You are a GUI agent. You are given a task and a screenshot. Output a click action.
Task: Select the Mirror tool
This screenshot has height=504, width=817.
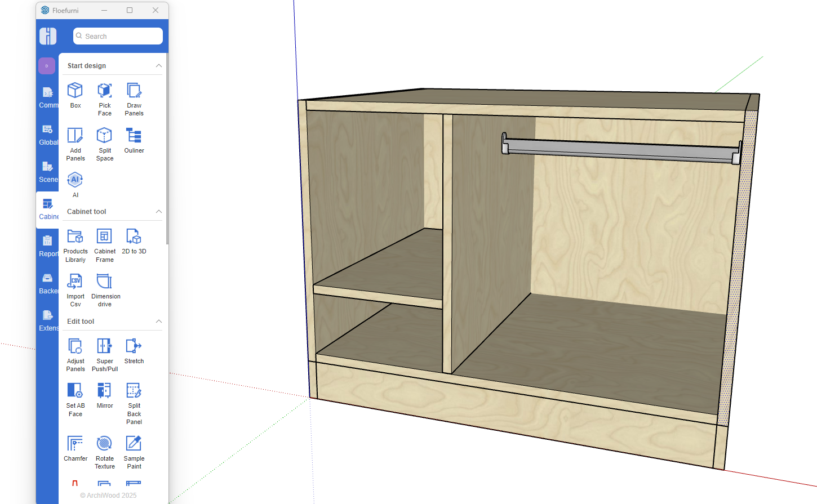point(104,391)
